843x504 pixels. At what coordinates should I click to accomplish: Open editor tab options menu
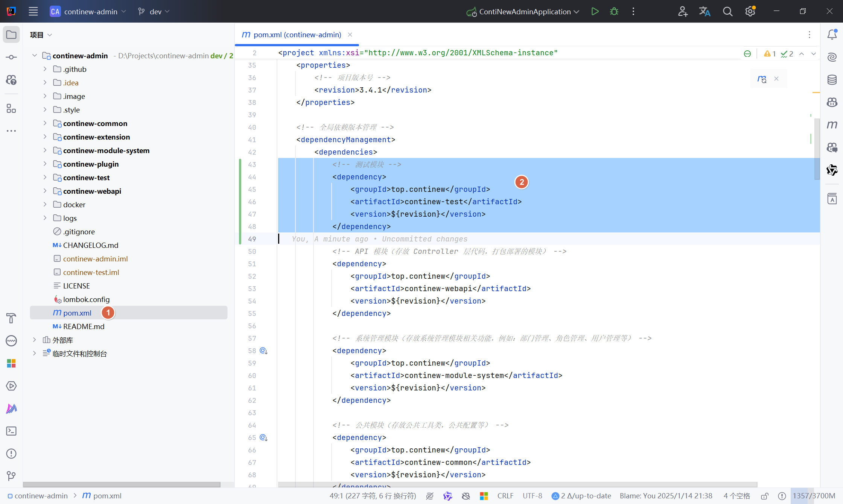(x=810, y=35)
